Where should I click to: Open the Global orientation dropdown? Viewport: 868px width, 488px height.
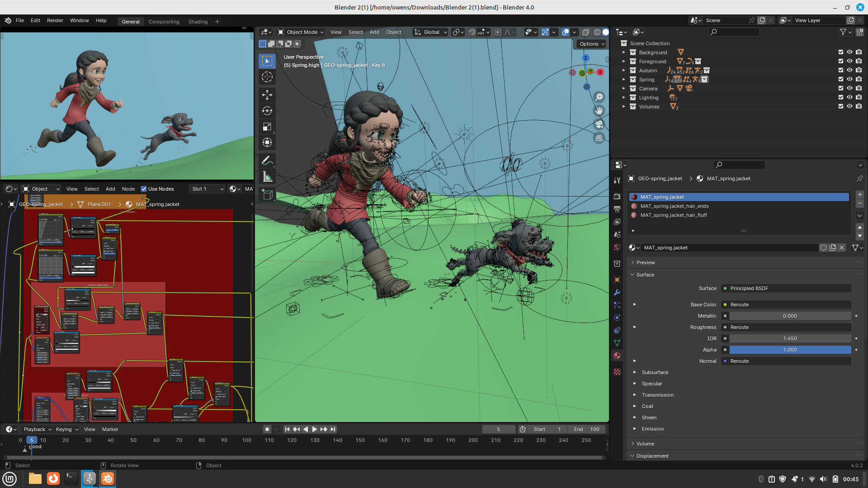[430, 32]
